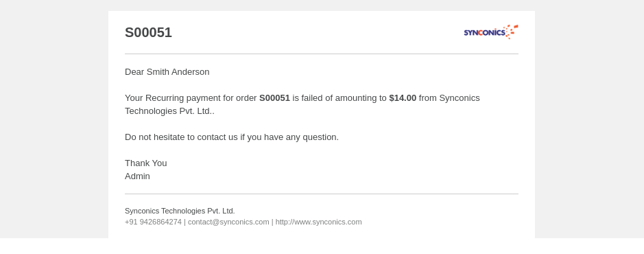This screenshot has width=644, height=254.
Task: Click the Synconics logo image
Action: pyautogui.click(x=491, y=32)
